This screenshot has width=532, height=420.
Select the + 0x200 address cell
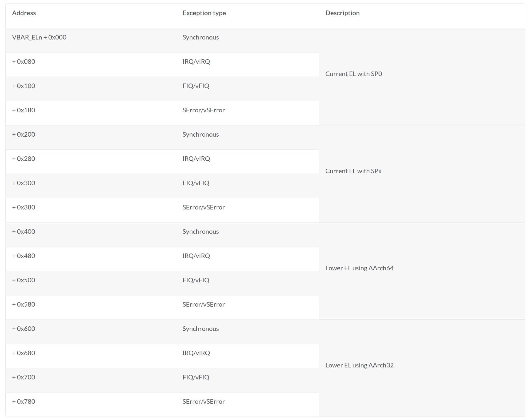[x=23, y=134]
